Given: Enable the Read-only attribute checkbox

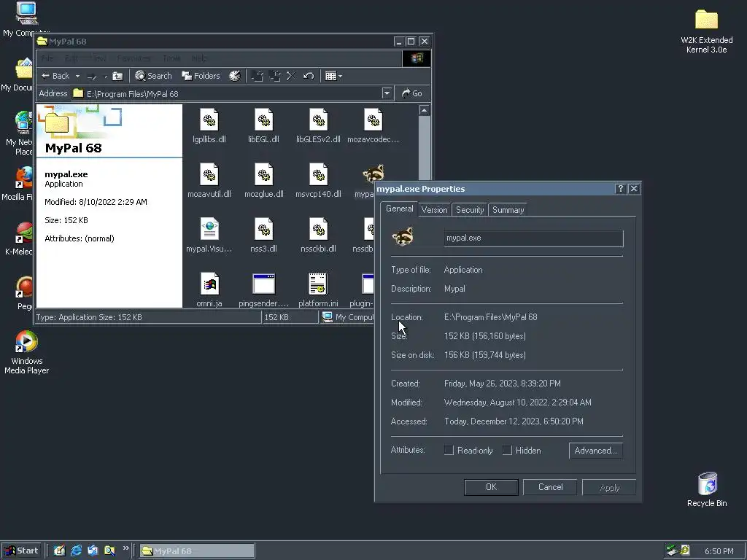Looking at the screenshot, I should (449, 450).
